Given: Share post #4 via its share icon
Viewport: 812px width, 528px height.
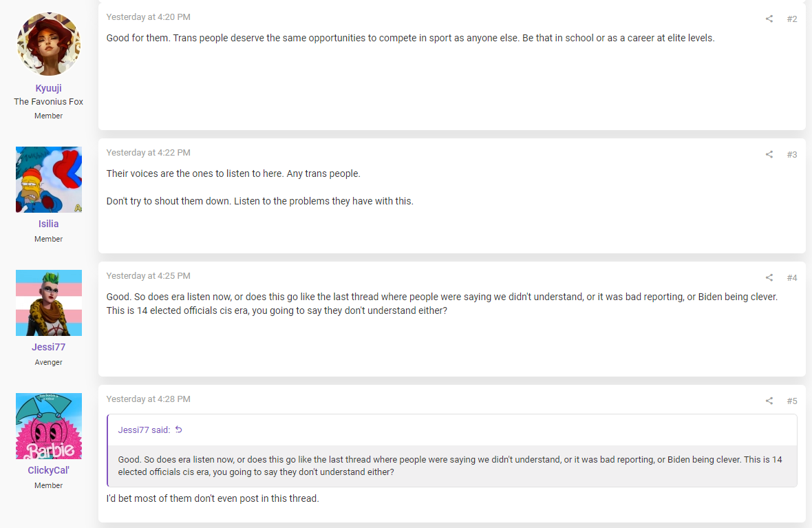Looking at the screenshot, I should point(769,277).
